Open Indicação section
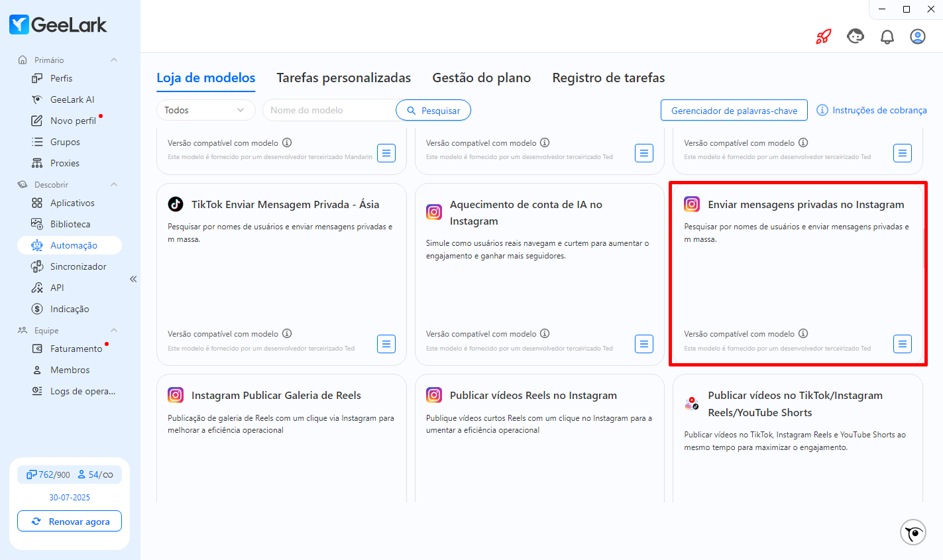 coord(70,309)
